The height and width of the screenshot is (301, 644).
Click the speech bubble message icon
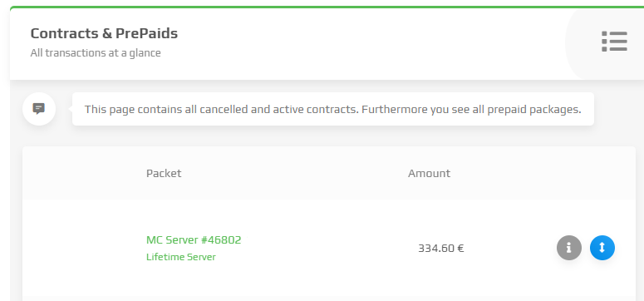pyautogui.click(x=38, y=109)
